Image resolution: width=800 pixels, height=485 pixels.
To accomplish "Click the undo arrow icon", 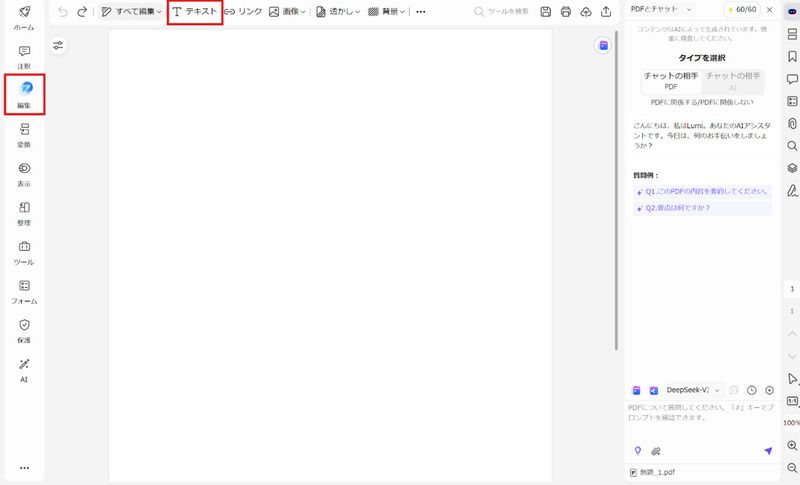I will point(63,12).
